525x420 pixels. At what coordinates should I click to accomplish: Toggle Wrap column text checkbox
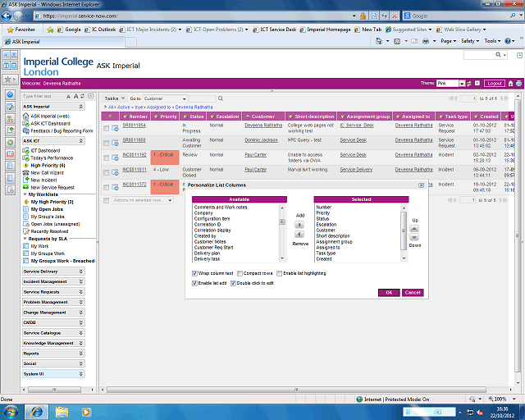point(194,272)
